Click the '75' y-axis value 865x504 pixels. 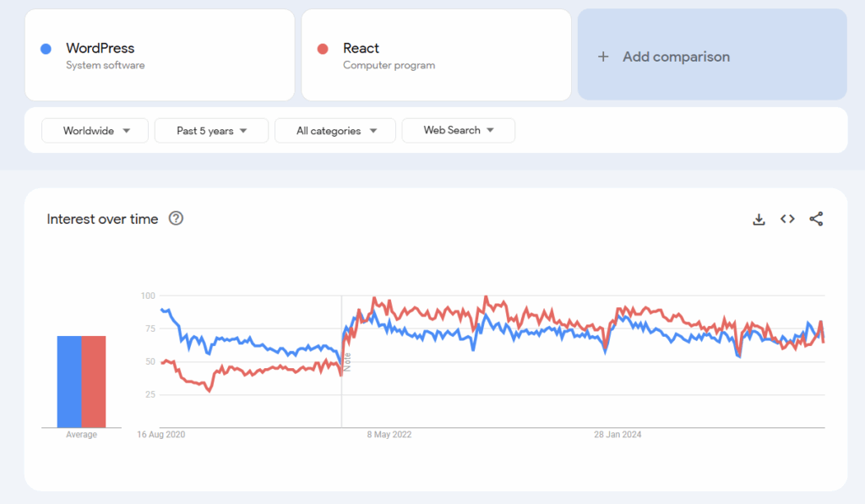click(x=150, y=328)
